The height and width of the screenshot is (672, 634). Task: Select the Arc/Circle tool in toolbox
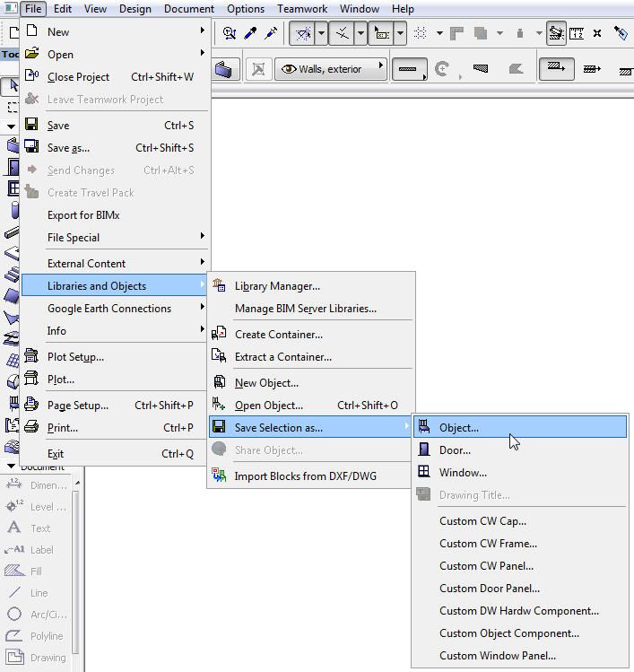[x=36, y=615]
